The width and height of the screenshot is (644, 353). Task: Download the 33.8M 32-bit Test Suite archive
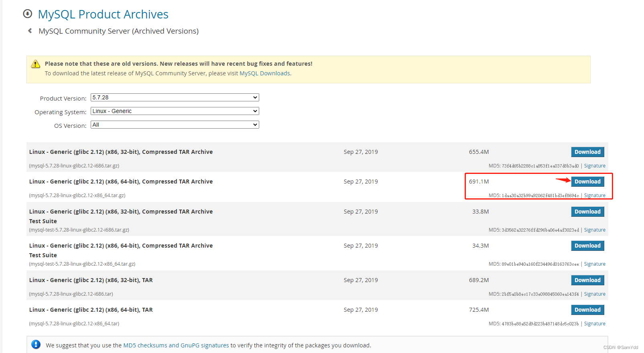tap(587, 212)
